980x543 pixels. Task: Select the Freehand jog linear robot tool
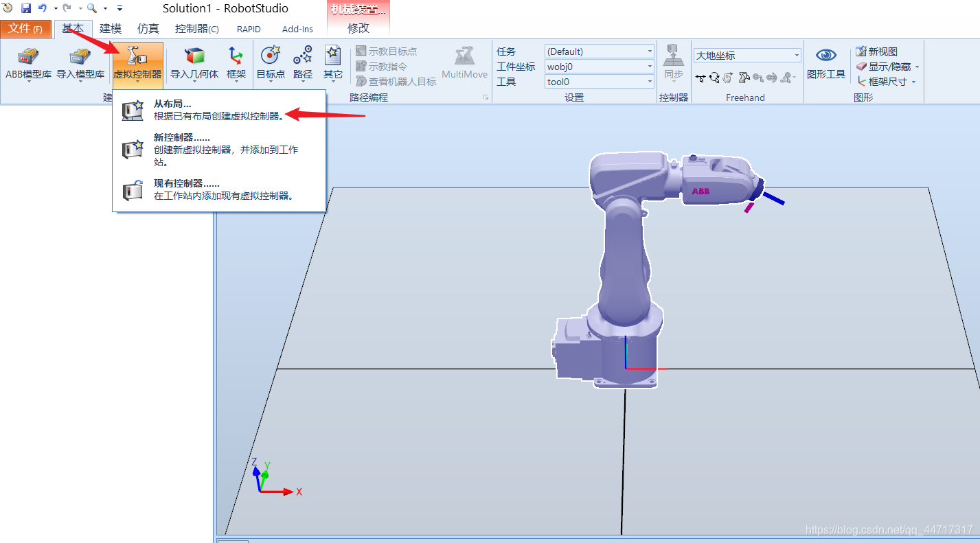click(744, 78)
